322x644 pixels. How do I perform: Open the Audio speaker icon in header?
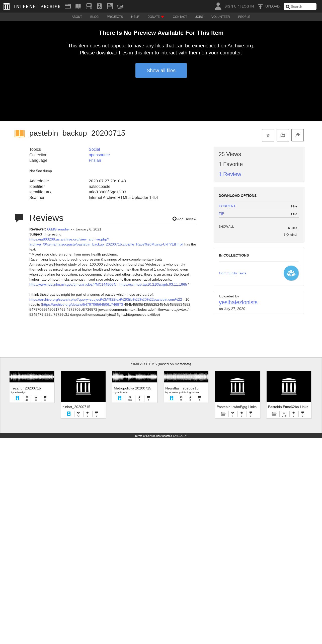99,6
